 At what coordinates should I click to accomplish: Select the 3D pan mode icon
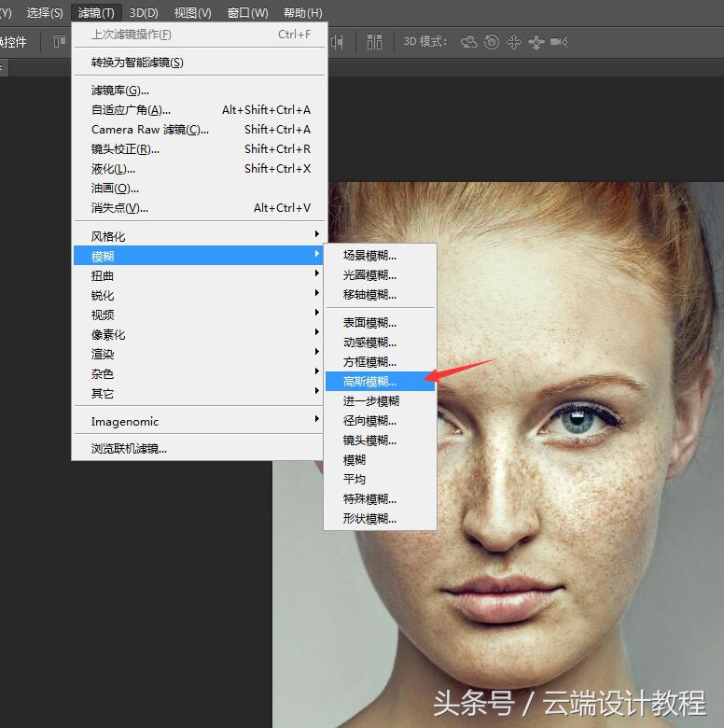(x=513, y=42)
